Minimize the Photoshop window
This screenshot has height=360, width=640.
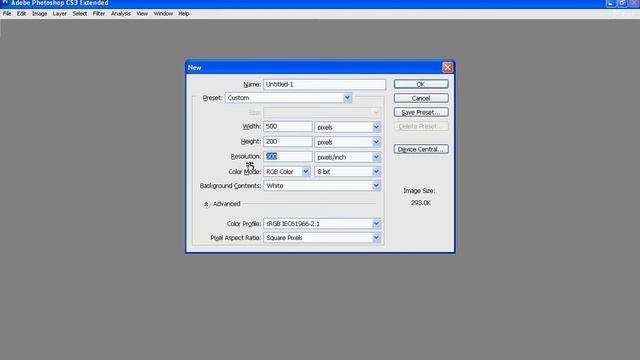(611, 3)
